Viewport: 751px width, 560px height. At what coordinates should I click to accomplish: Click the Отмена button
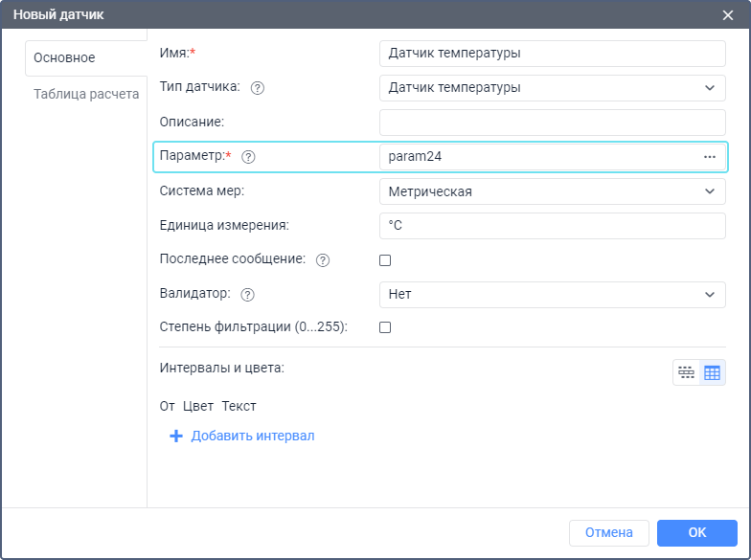pyautogui.click(x=608, y=533)
